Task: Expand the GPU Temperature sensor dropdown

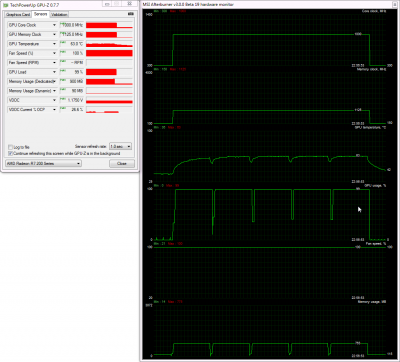Action: (54, 44)
